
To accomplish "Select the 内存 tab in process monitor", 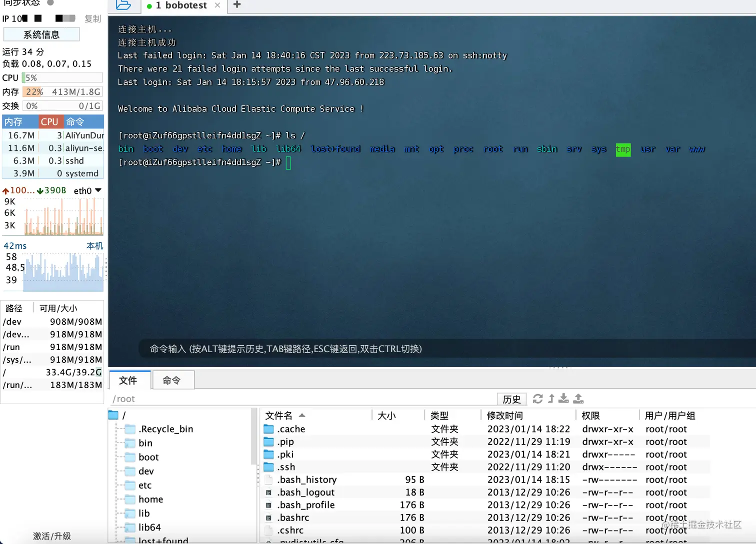I will (x=19, y=121).
